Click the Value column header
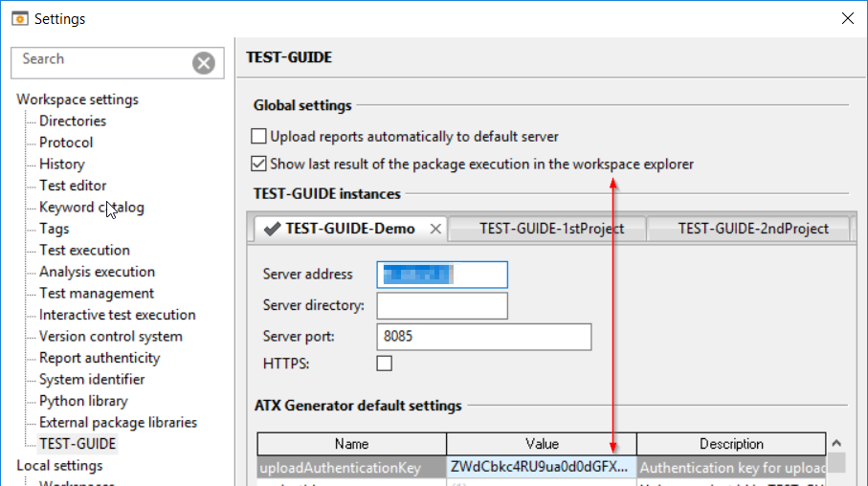This screenshot has width=868, height=486. [x=542, y=444]
